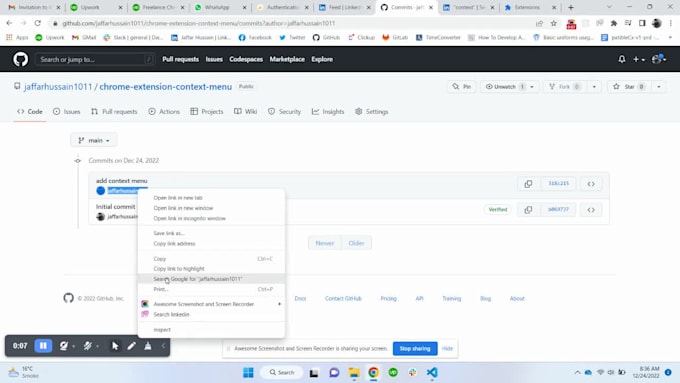Open the chrome-extension-context-menu repository link

tap(166, 87)
